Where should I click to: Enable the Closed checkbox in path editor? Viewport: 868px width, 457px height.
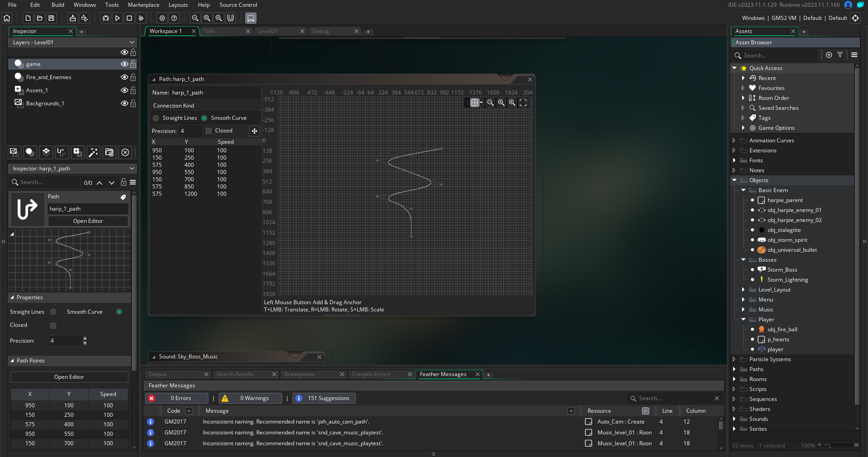pos(208,131)
